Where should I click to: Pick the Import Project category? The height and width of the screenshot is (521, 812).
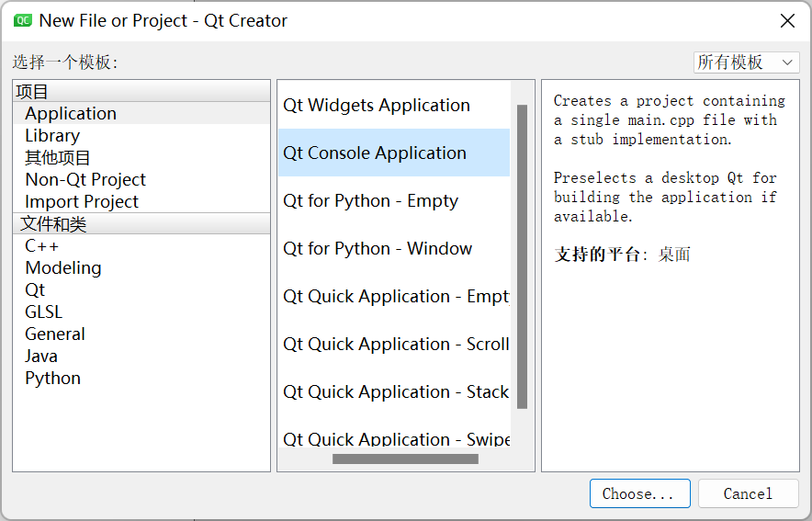pyautogui.click(x=141, y=201)
